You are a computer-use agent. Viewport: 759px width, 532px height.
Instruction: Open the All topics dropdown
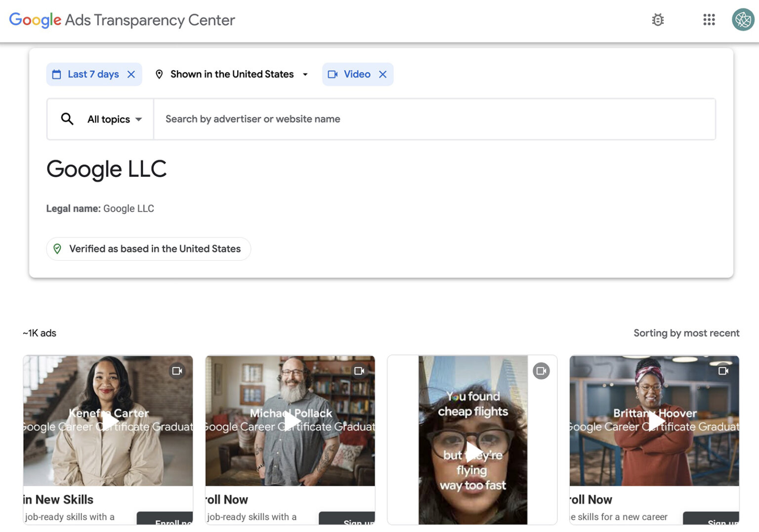pos(113,119)
